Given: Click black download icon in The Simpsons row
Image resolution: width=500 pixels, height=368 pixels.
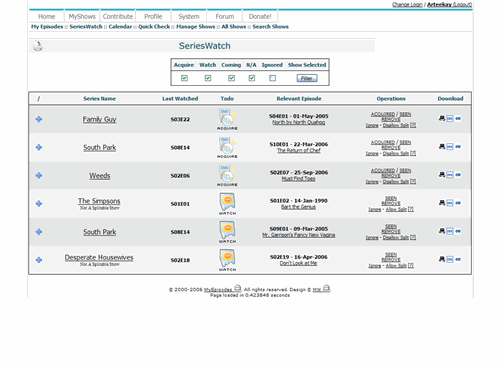Looking at the screenshot, I should click(442, 203).
